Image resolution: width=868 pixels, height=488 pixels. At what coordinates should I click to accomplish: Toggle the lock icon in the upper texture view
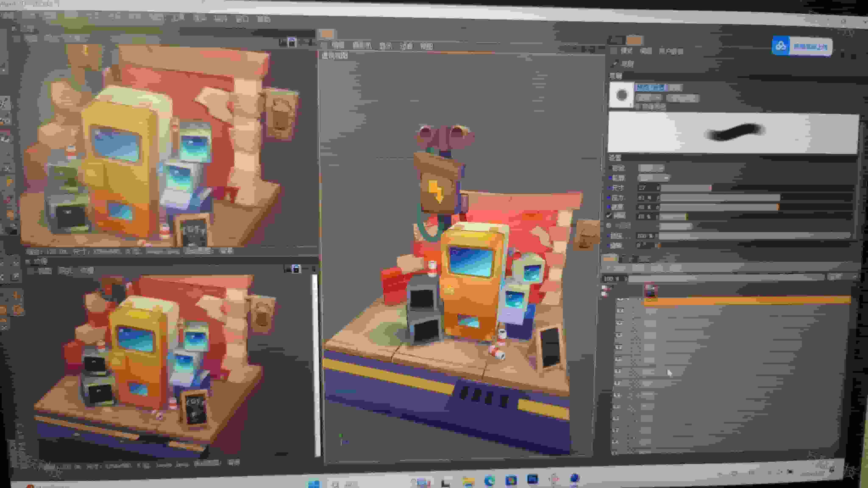click(x=292, y=42)
